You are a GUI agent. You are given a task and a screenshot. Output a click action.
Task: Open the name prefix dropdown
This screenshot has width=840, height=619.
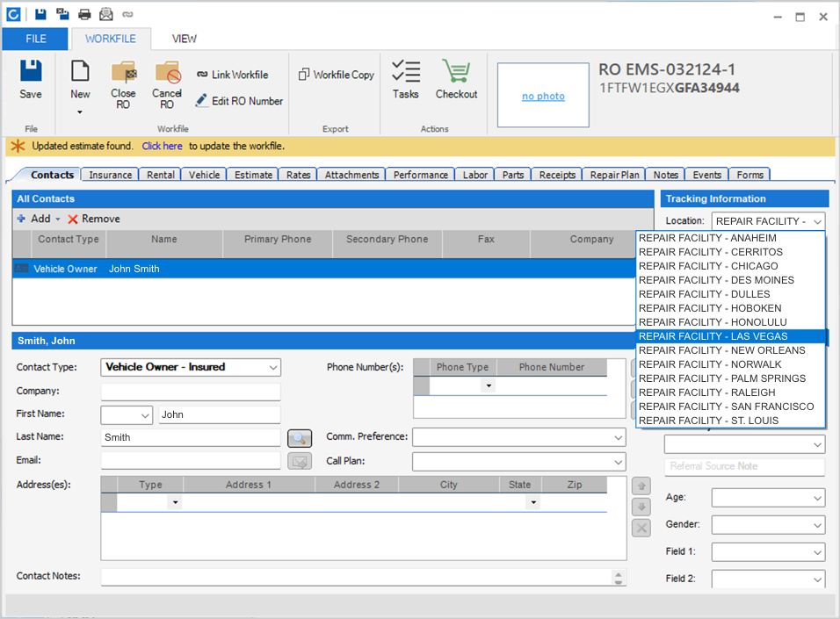(145, 415)
